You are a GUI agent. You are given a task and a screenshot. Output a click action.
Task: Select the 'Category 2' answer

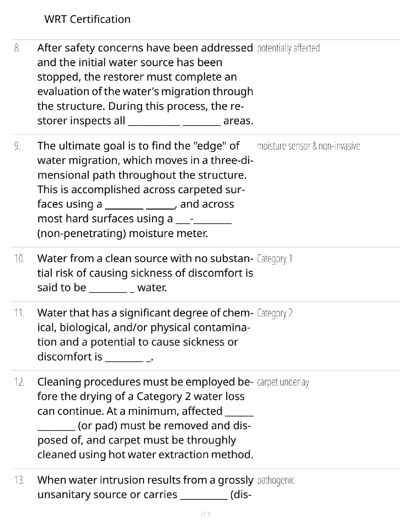tap(275, 313)
